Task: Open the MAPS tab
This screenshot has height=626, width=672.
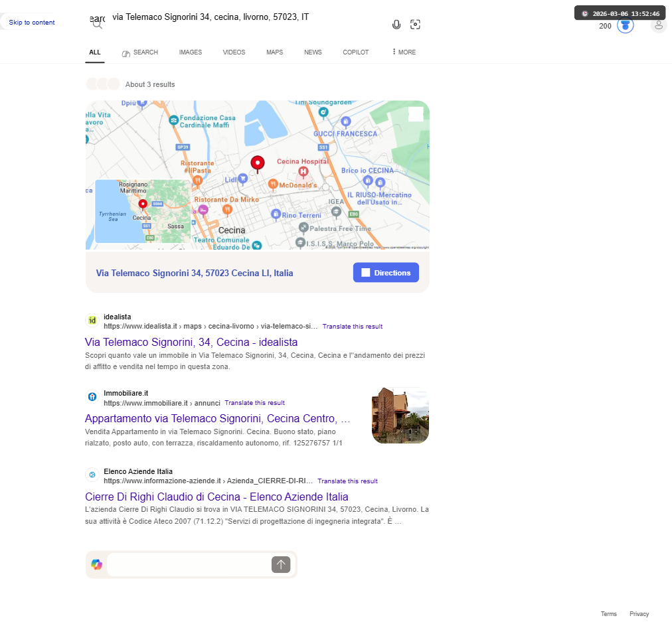Action: [275, 52]
